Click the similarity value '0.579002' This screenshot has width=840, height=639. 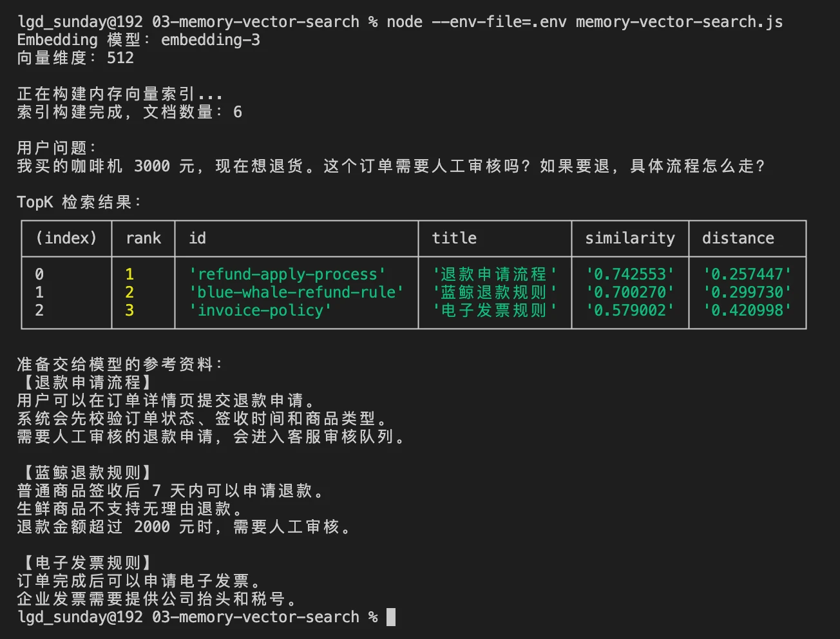click(630, 310)
